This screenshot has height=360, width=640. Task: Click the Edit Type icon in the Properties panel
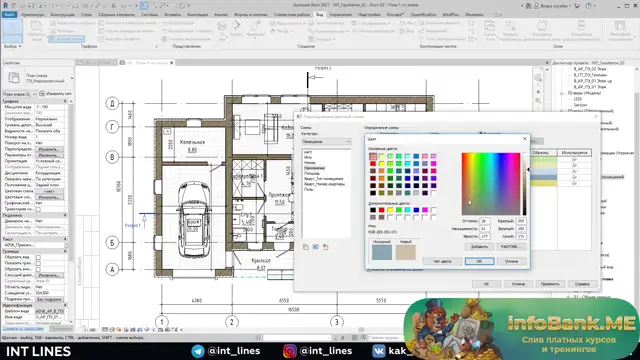pyautogui.click(x=42, y=94)
